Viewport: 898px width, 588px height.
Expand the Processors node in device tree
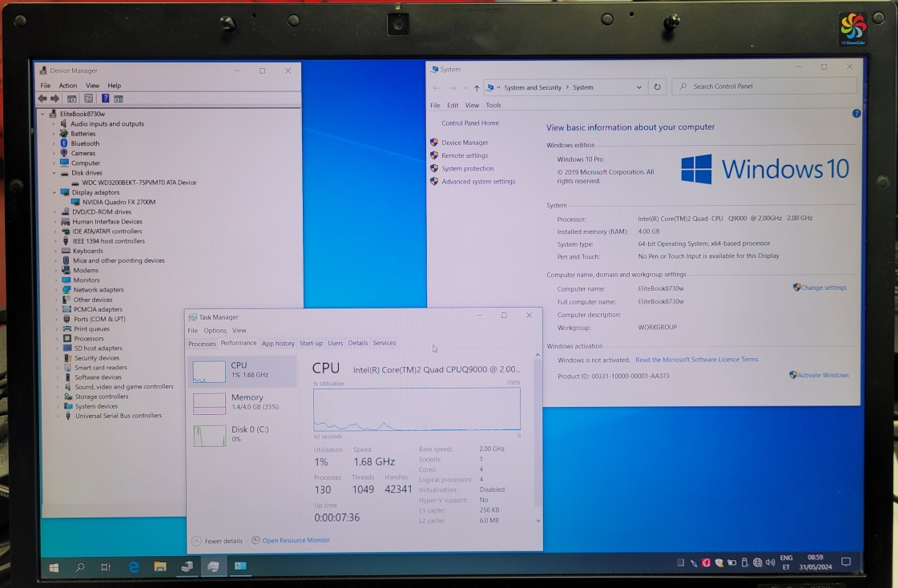click(x=54, y=339)
